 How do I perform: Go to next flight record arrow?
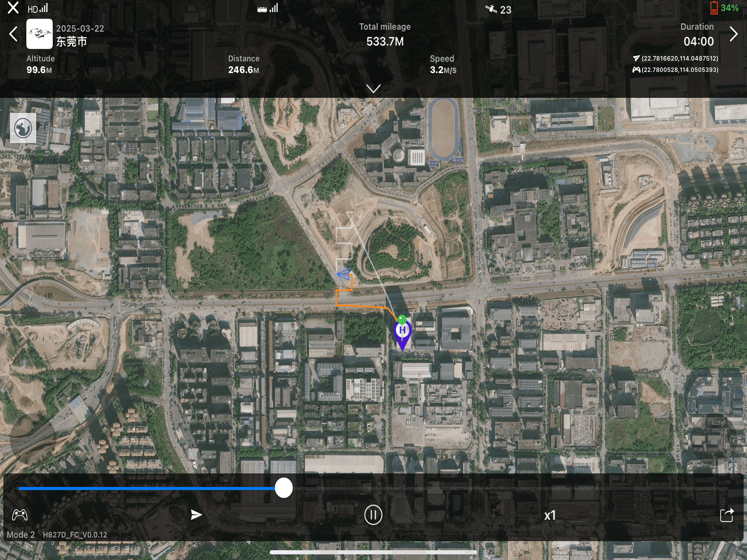pos(734,34)
